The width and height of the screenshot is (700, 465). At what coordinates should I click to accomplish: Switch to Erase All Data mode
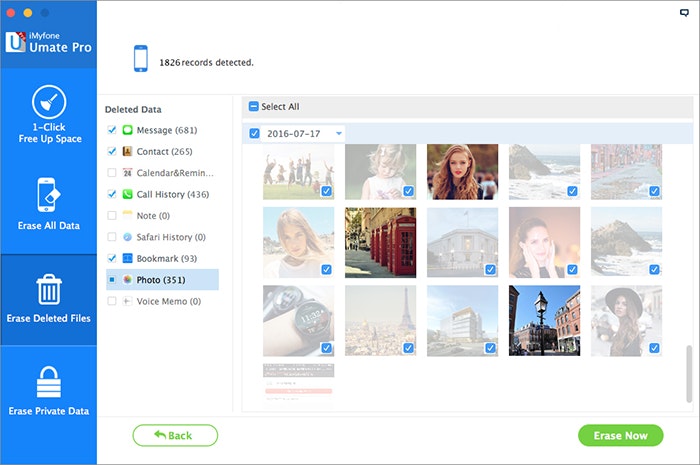click(49, 204)
